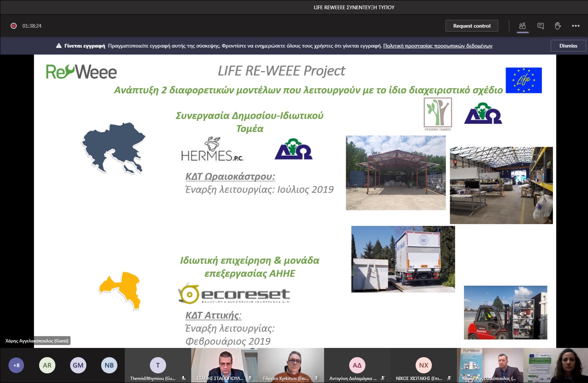Select ΣΤΑΘΗΣ ΣΤΑΘΟΠΟΥΛ video tile
This screenshot has height=383, width=588.
coord(224,365)
